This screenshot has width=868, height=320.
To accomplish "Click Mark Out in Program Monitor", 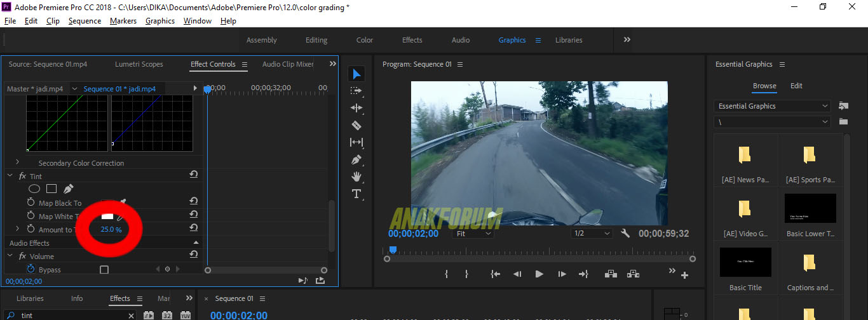I will tap(466, 274).
